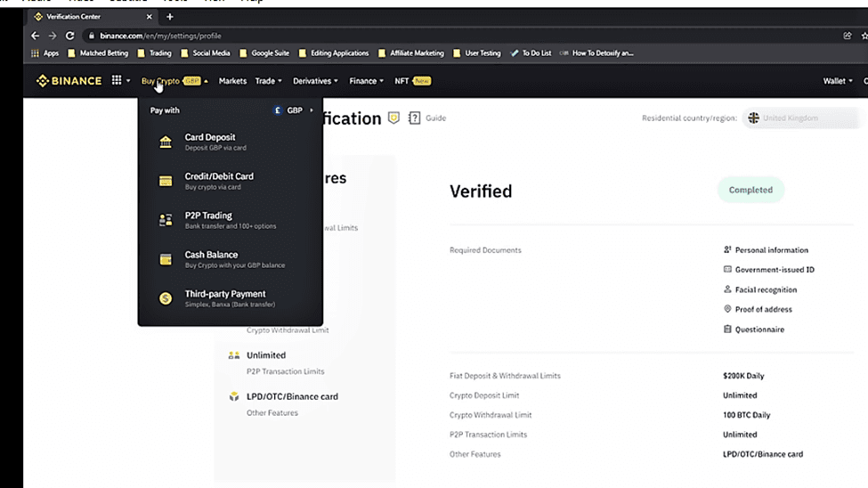
Task: Reload the page with refresh icon
Action: [69, 36]
